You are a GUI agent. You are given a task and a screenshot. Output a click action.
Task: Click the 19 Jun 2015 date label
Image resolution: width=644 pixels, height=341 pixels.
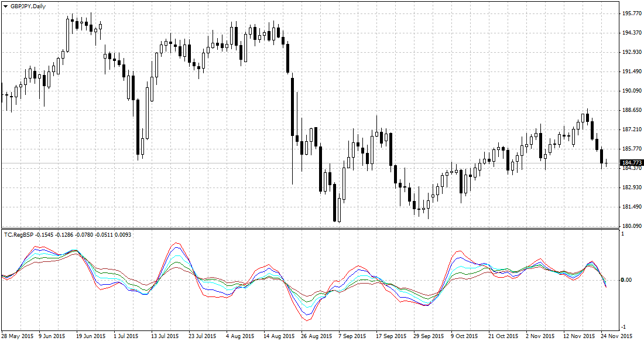pyautogui.click(x=90, y=336)
